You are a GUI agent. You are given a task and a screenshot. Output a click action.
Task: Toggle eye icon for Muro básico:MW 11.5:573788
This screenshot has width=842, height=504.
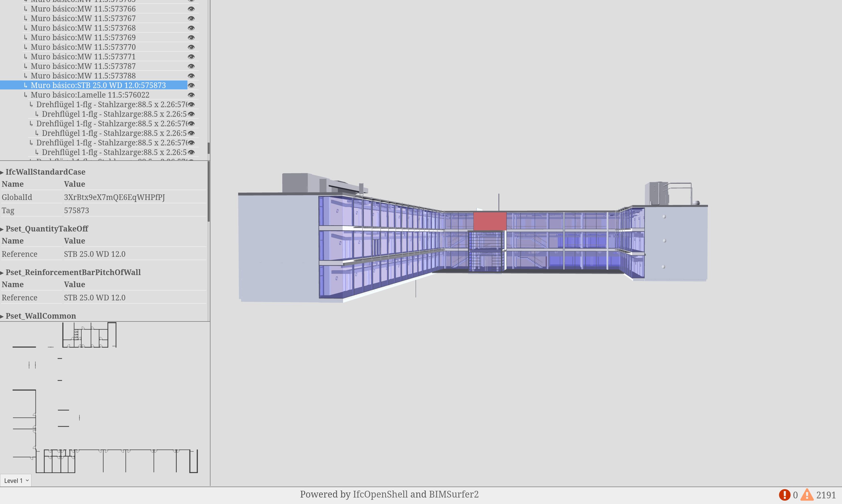pos(191,76)
